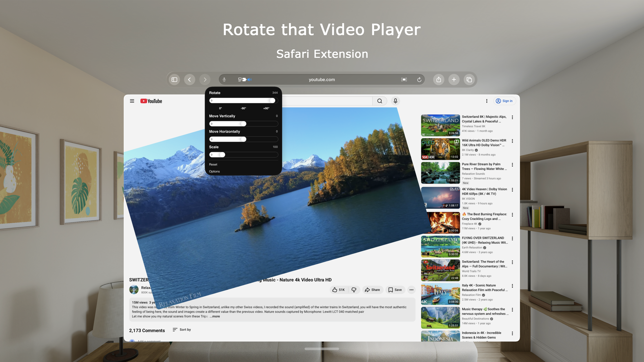The width and height of the screenshot is (644, 362).
Task: Open options menu for Heart of the Alps
Action: 512,262
